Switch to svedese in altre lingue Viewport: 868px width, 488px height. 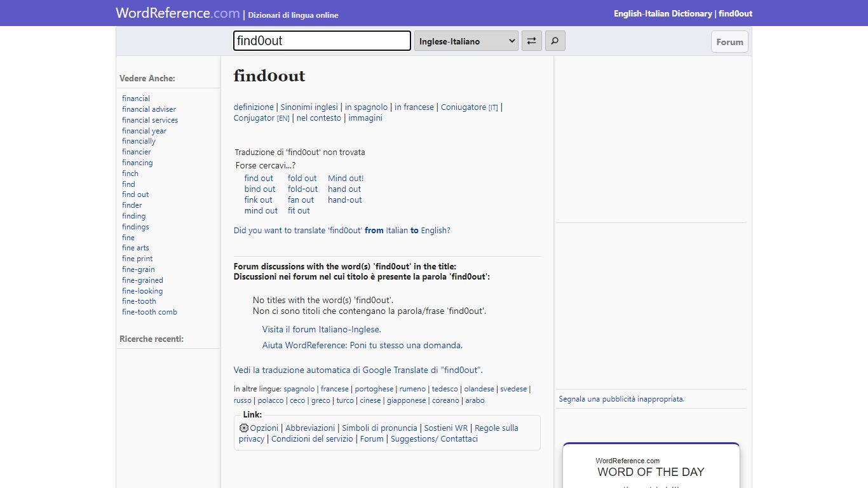[514, 390]
